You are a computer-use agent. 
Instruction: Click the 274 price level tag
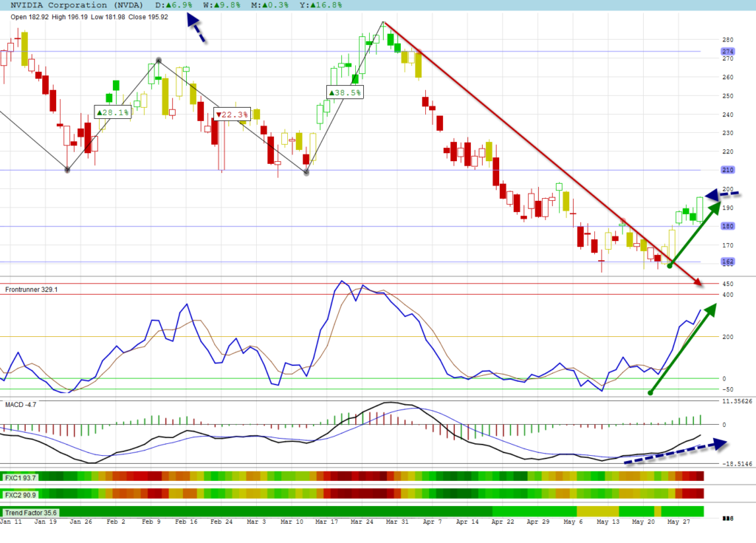[727, 51]
